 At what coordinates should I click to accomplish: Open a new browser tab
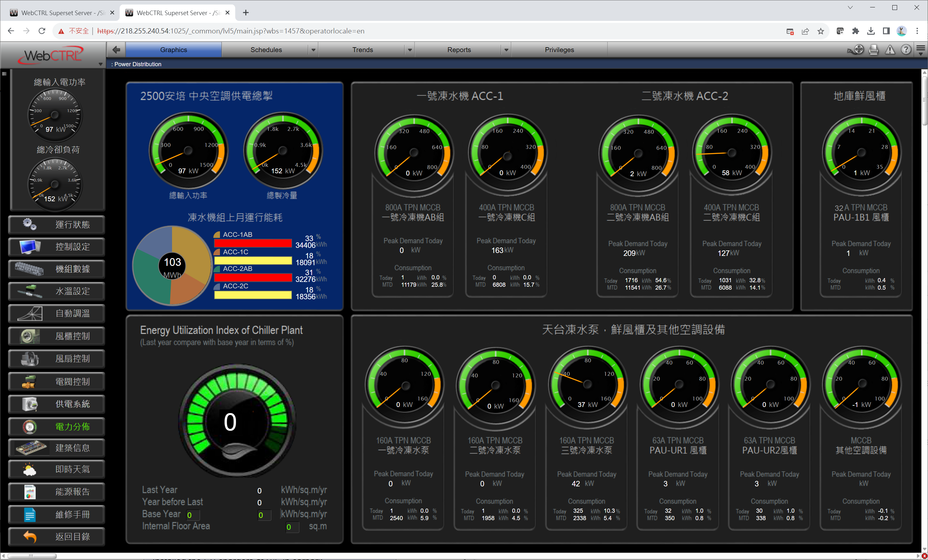click(246, 13)
